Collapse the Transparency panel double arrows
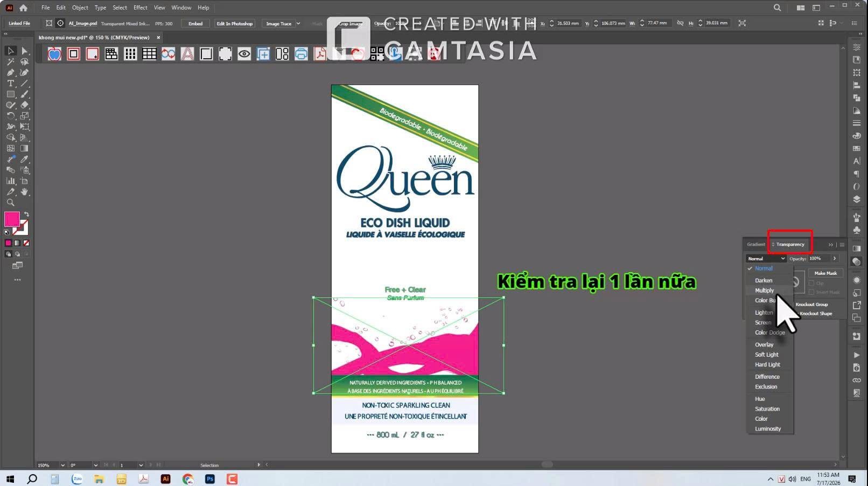This screenshot has width=868, height=486. [x=831, y=245]
